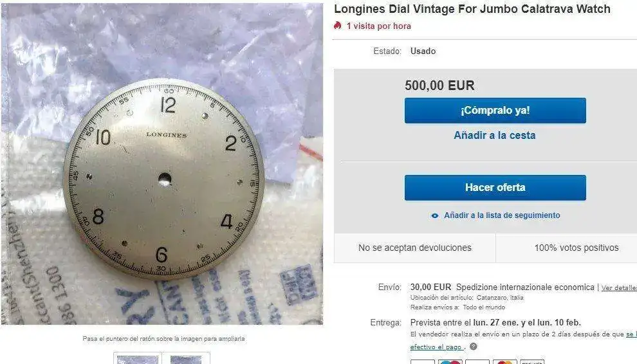This screenshot has height=364, width=637.
Task: Open the question mark help icon after payment text
Action: tap(474, 347)
